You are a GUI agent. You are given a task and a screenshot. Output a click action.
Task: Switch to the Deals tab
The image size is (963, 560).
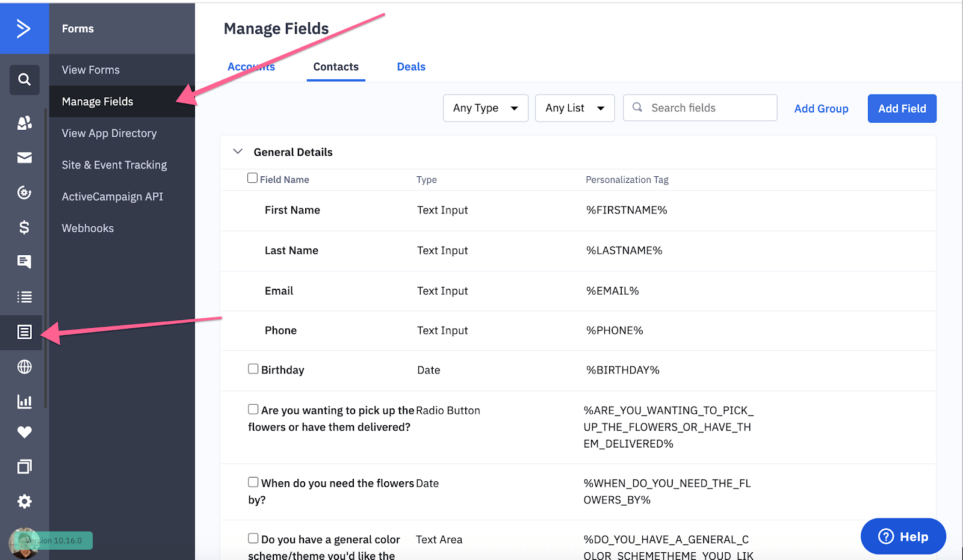click(411, 67)
